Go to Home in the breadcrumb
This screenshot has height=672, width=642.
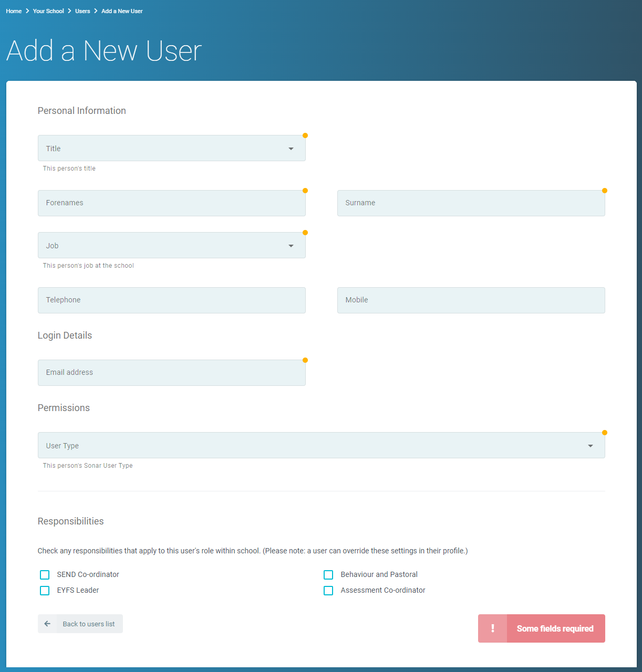pos(14,11)
